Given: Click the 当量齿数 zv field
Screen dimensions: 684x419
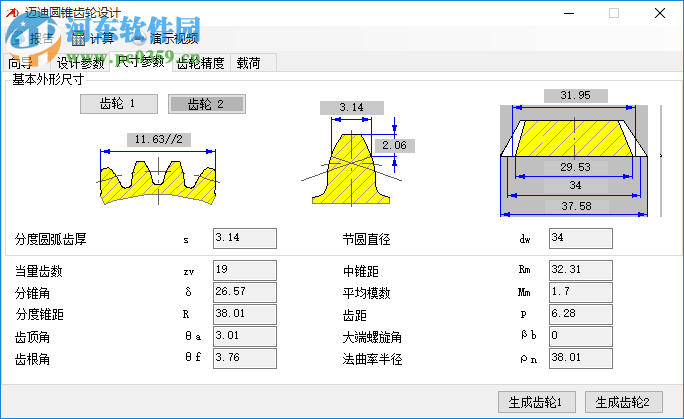Looking at the screenshot, I should tap(245, 270).
